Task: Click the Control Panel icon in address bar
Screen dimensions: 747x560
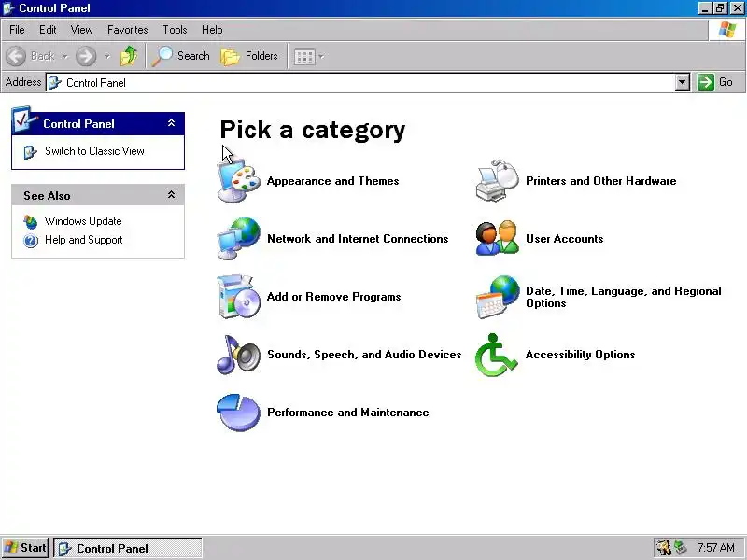Action: tap(55, 82)
